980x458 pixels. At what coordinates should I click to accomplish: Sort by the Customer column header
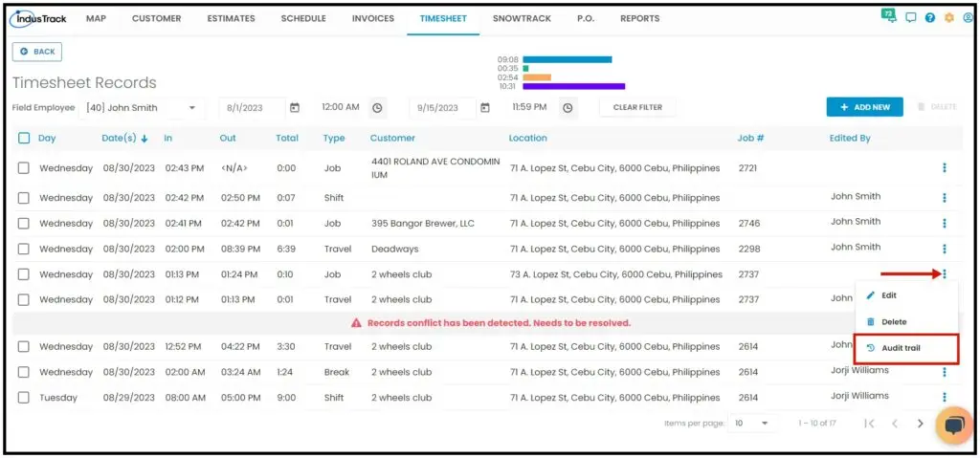(x=392, y=138)
